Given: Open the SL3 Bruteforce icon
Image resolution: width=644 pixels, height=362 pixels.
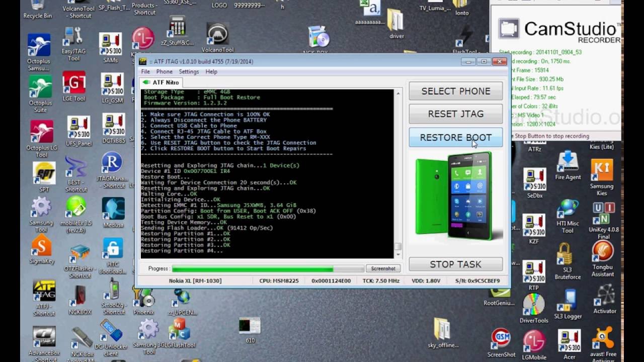Looking at the screenshot, I should coord(568,262).
